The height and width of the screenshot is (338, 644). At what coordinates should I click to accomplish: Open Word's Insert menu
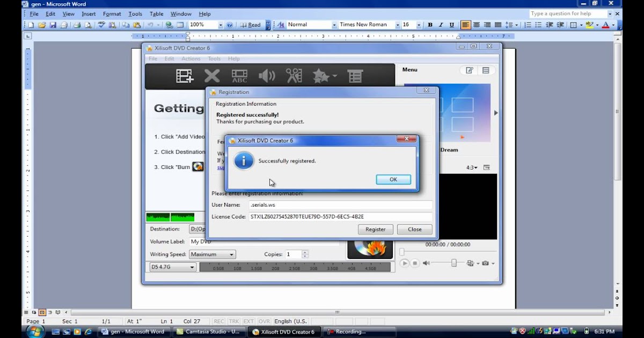(x=89, y=14)
